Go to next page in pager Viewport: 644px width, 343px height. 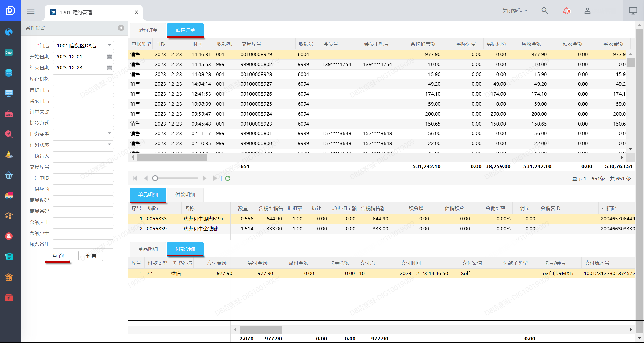click(x=204, y=178)
